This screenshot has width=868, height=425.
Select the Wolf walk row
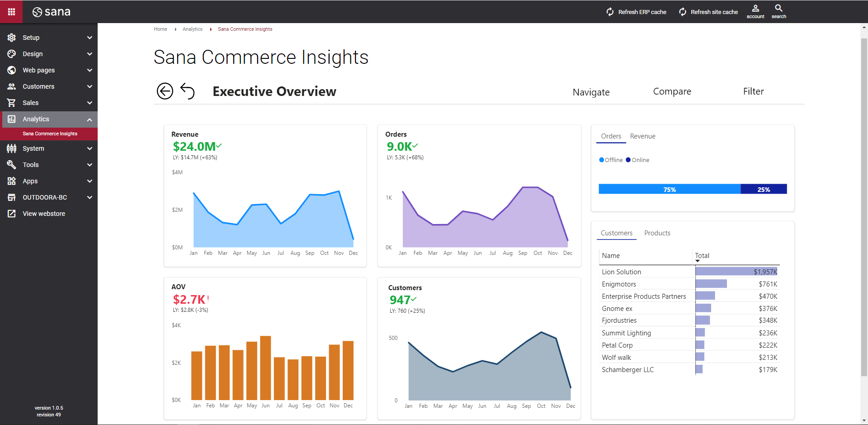pos(689,358)
